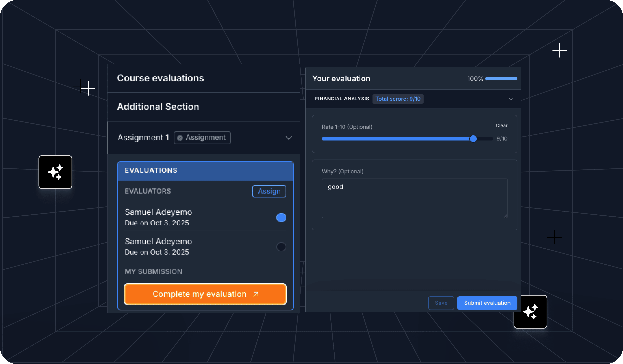Click the Assign evaluators button
Viewport: 623px width, 364px height.
coord(269,191)
